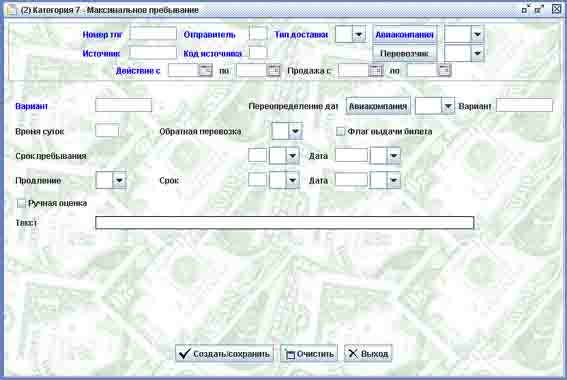Open the Обратная перевозка dropdown

tap(295, 131)
